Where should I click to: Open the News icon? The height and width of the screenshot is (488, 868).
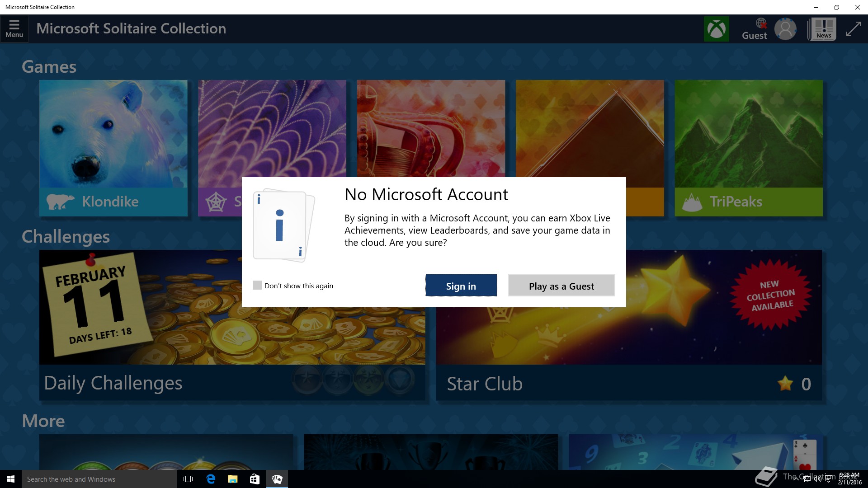pos(823,29)
